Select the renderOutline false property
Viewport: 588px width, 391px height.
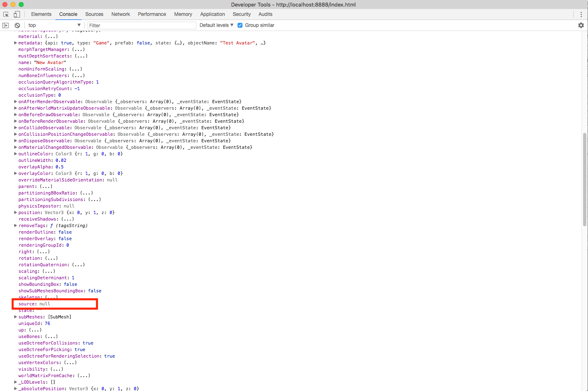(x=45, y=232)
